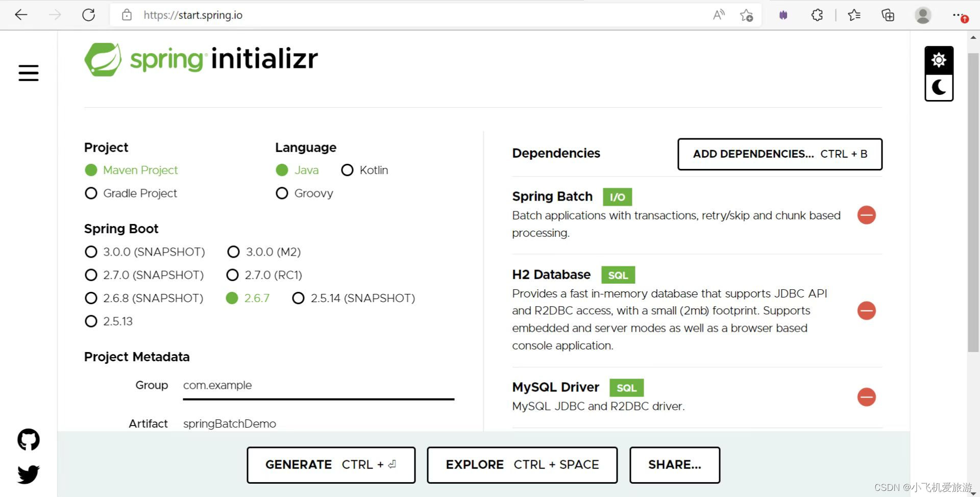
Task: Click the MySQL Driver dependency title
Action: tap(555, 387)
